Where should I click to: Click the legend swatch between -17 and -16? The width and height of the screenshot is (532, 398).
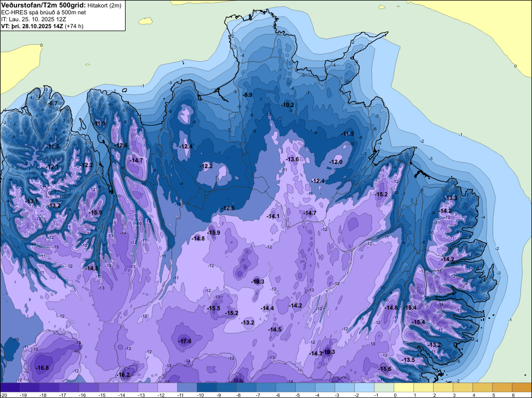click(x=69, y=387)
